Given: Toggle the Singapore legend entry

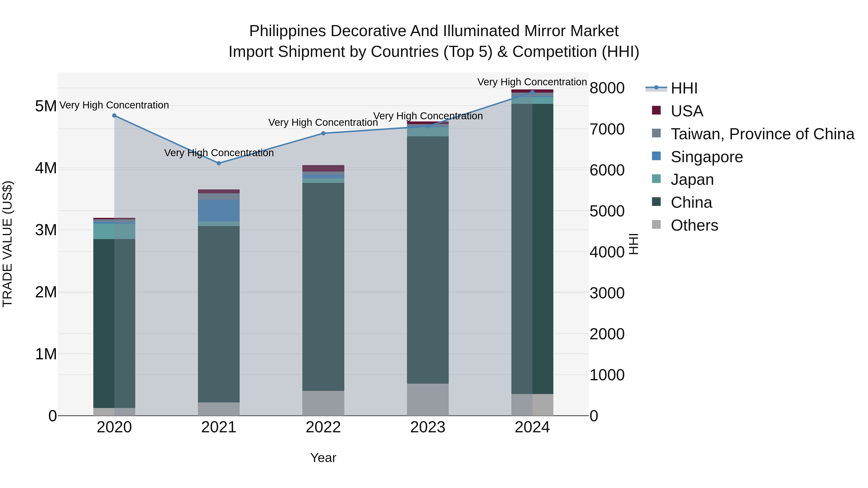Looking at the screenshot, I should click(697, 157).
